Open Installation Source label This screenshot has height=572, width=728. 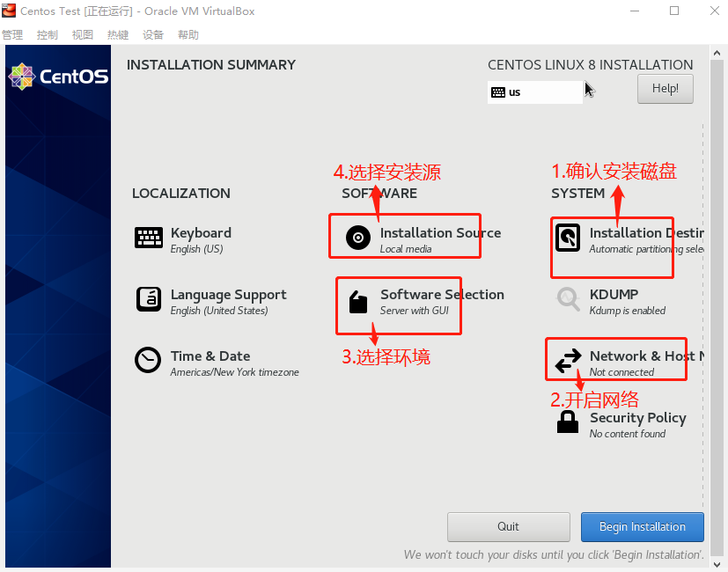click(x=441, y=232)
